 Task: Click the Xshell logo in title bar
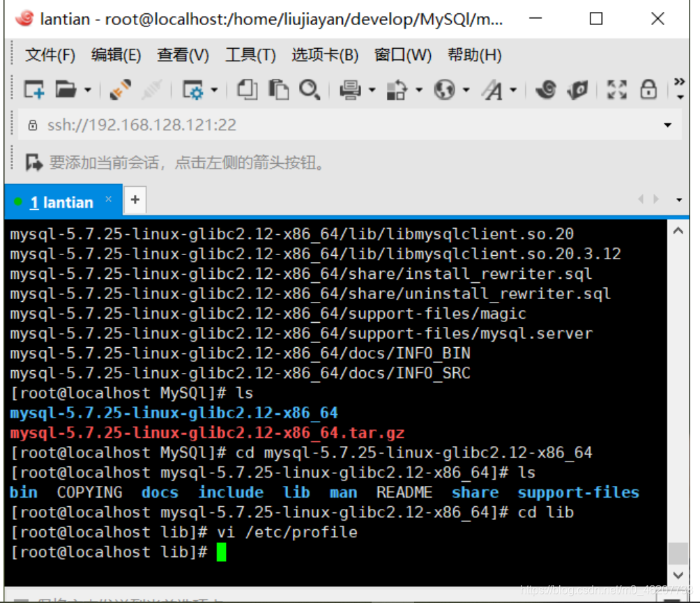[24, 19]
